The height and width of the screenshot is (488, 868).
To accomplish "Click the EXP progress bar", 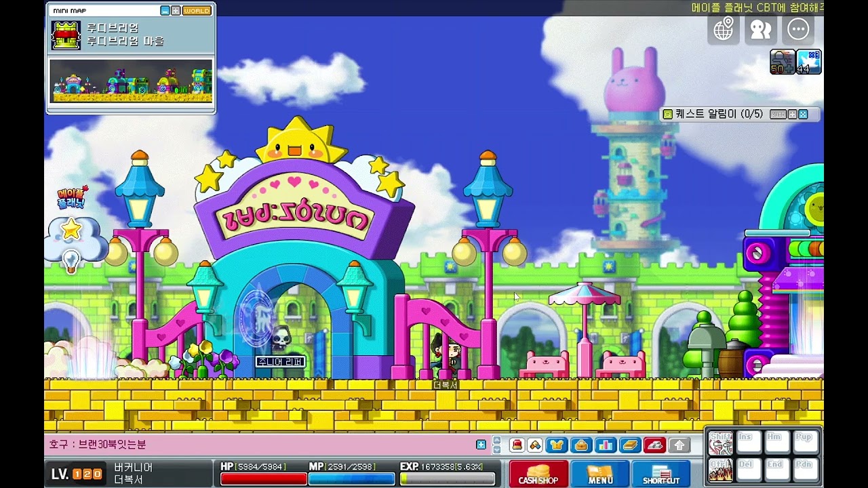I will pyautogui.click(x=447, y=479).
